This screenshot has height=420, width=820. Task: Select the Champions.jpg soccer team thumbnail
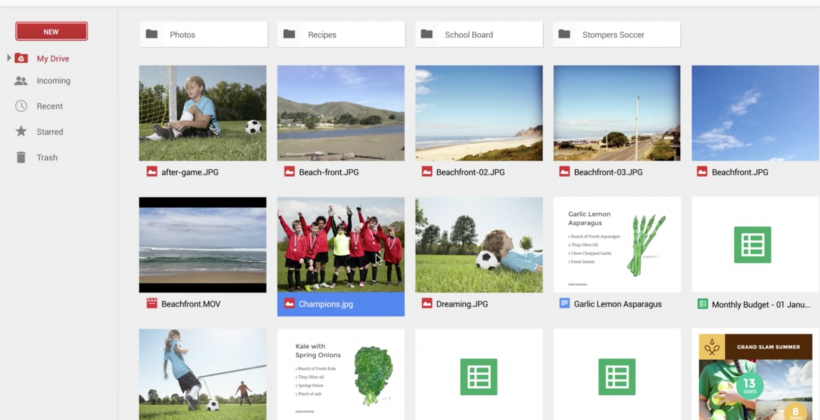[340, 244]
